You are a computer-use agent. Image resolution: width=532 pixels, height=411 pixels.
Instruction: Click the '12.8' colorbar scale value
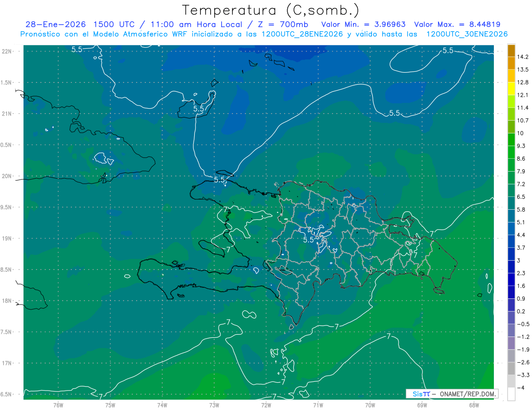click(x=523, y=82)
